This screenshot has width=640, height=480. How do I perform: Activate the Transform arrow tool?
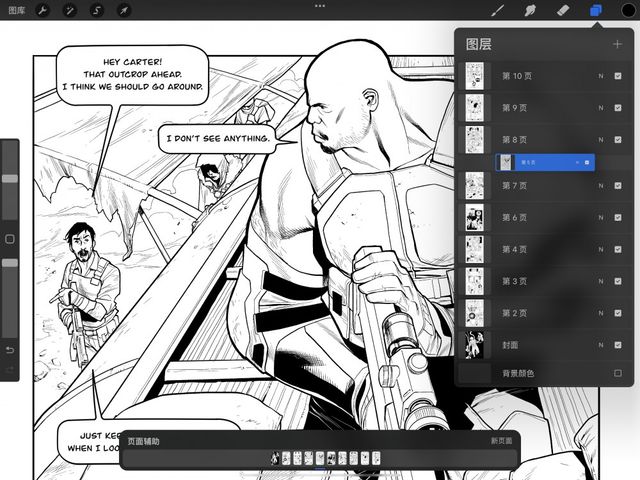pos(124,10)
